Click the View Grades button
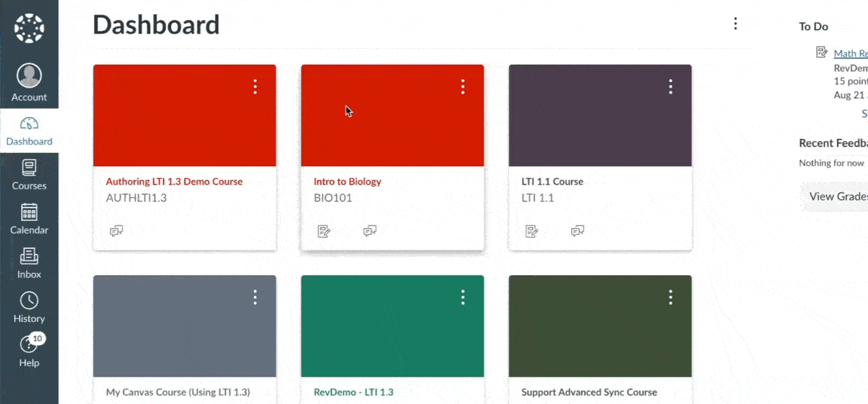 coord(837,196)
